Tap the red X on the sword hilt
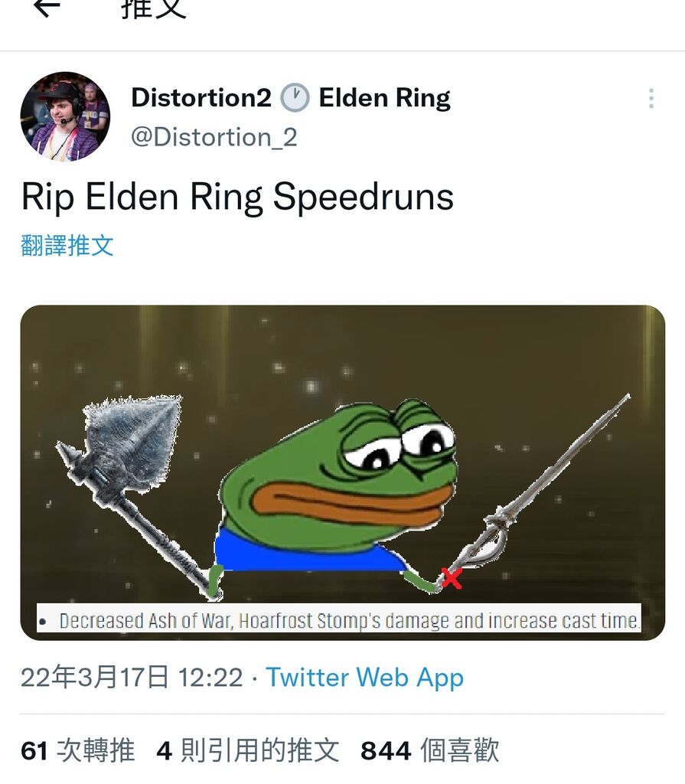Image resolution: width=685 pixels, height=784 pixels. click(x=451, y=579)
